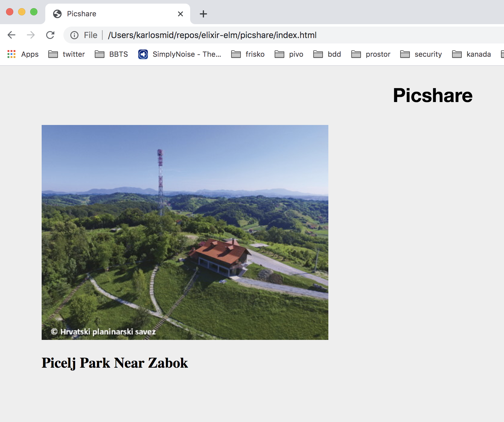
Task: Click the forward navigation arrow
Action: (31, 35)
